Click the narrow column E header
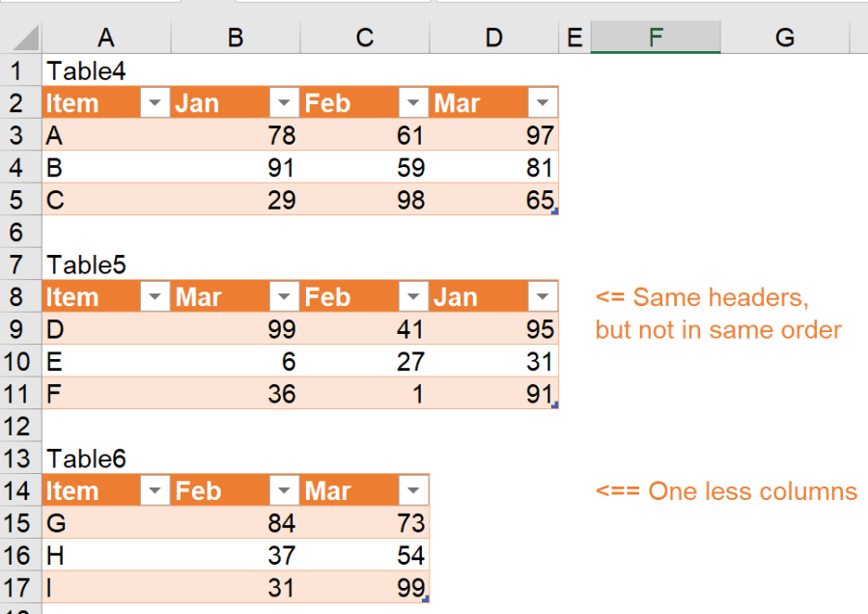The image size is (868, 614). pyautogui.click(x=574, y=38)
